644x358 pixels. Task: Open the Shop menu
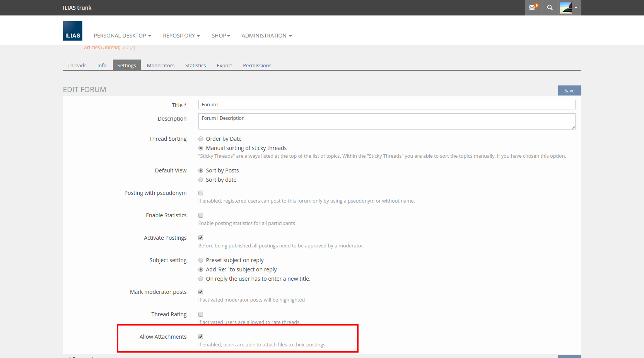coord(220,36)
